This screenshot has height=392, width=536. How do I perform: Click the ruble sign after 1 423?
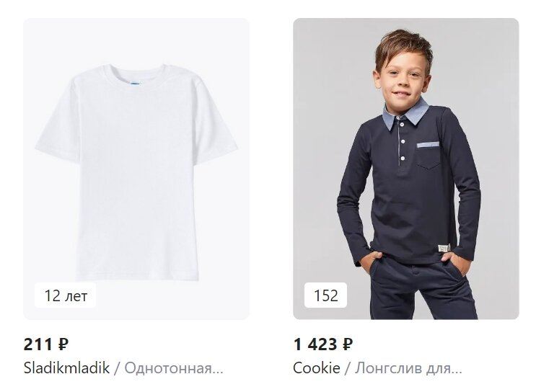pos(348,344)
